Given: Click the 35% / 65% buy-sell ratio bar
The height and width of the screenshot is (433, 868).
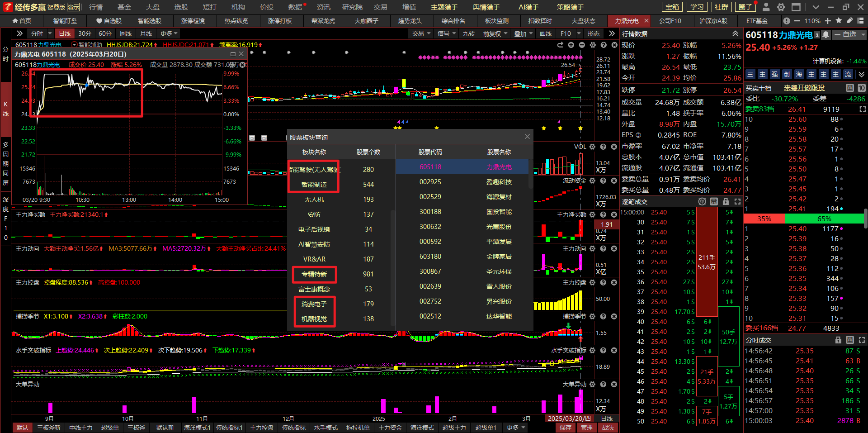Looking at the screenshot, I should click(x=803, y=219).
